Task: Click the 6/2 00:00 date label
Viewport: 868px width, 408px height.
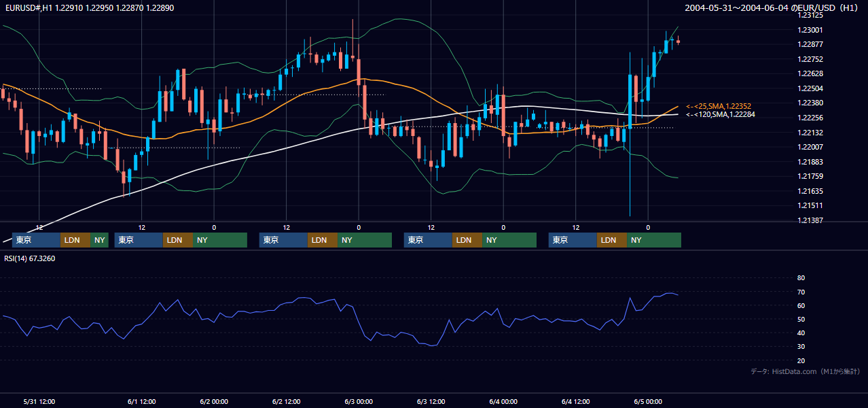Action: click(214, 401)
